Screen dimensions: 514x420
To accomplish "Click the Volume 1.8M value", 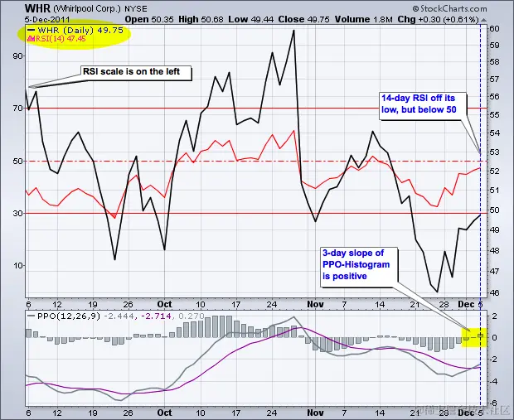I will 364,19.
